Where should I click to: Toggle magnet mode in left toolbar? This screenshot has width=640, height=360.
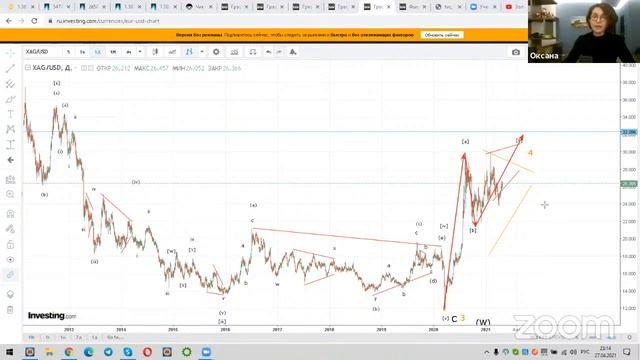pyautogui.click(x=10, y=213)
